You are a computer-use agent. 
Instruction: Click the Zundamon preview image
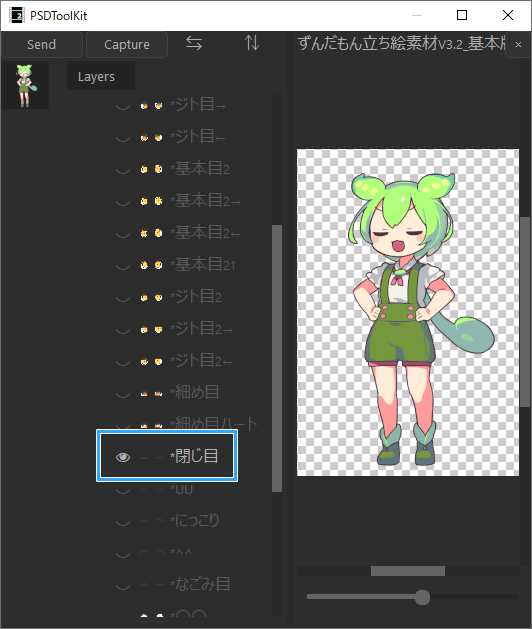click(x=408, y=312)
